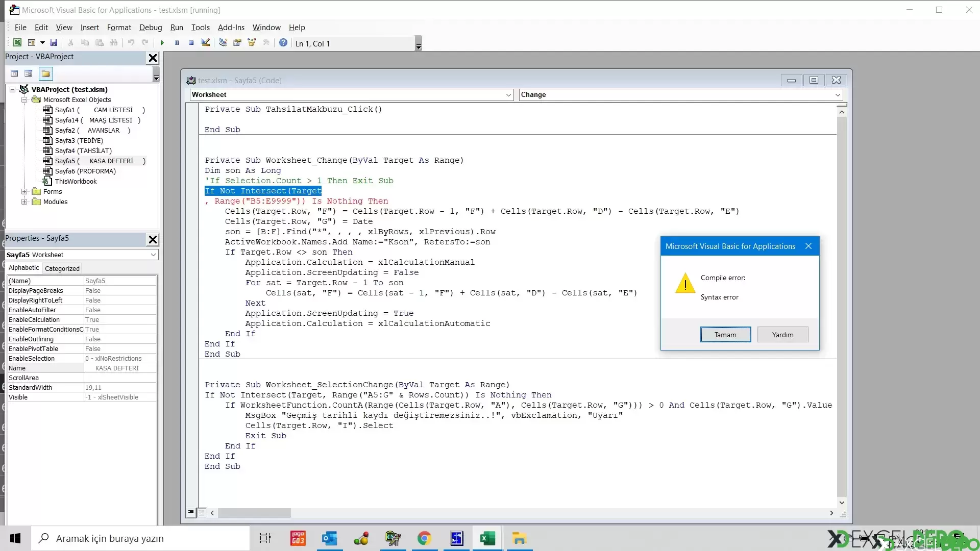This screenshot has height=551, width=980.
Task: Click View Object icon in Project Explorer
Action: pos(29,74)
